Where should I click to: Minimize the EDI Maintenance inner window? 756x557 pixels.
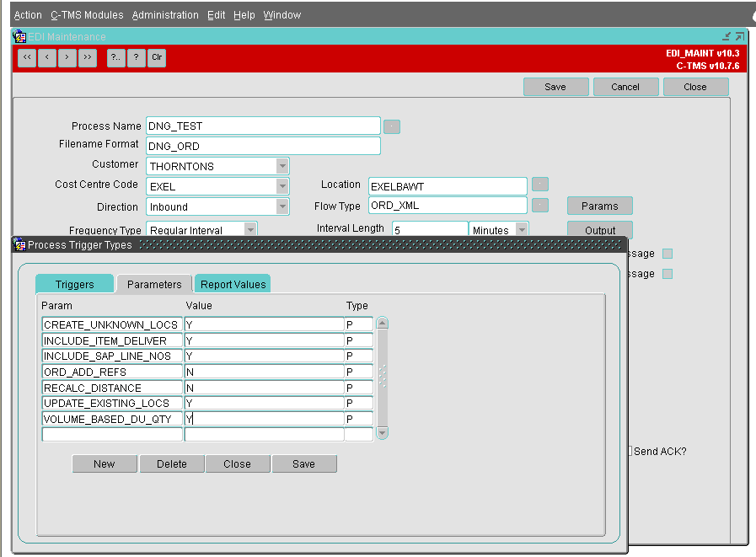pos(727,36)
